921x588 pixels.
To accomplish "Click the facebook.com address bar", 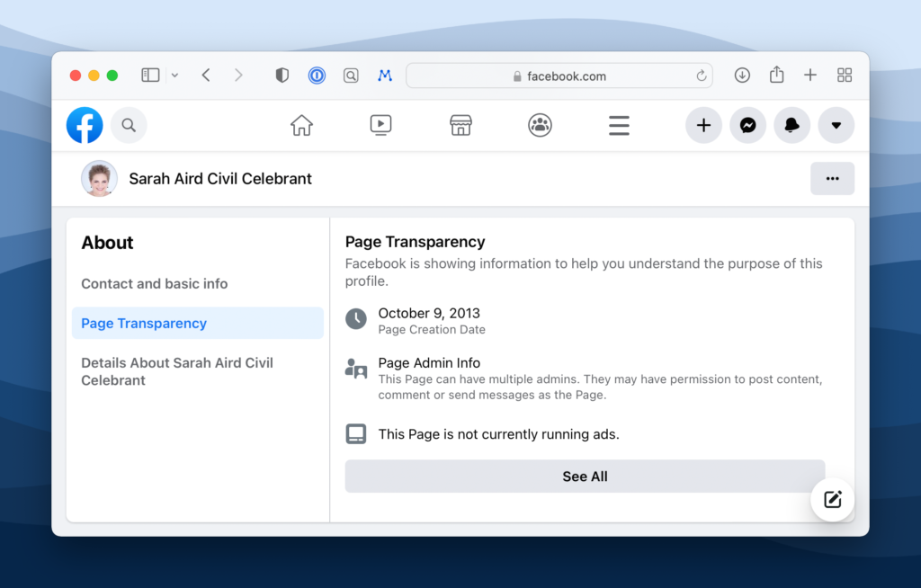I will click(559, 76).
